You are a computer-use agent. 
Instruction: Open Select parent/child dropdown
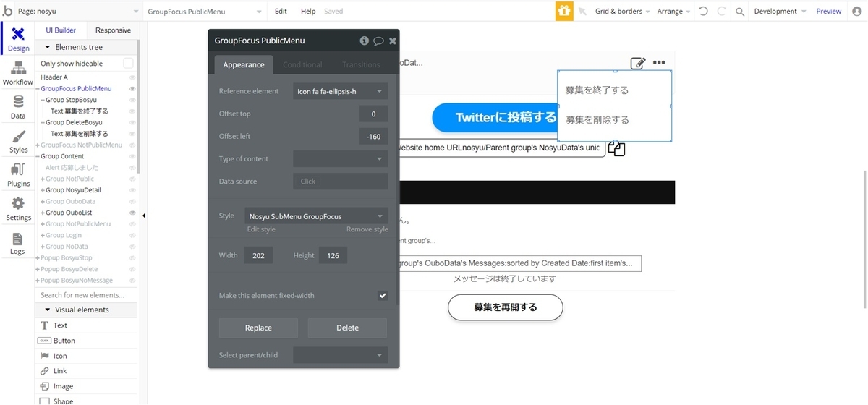341,355
